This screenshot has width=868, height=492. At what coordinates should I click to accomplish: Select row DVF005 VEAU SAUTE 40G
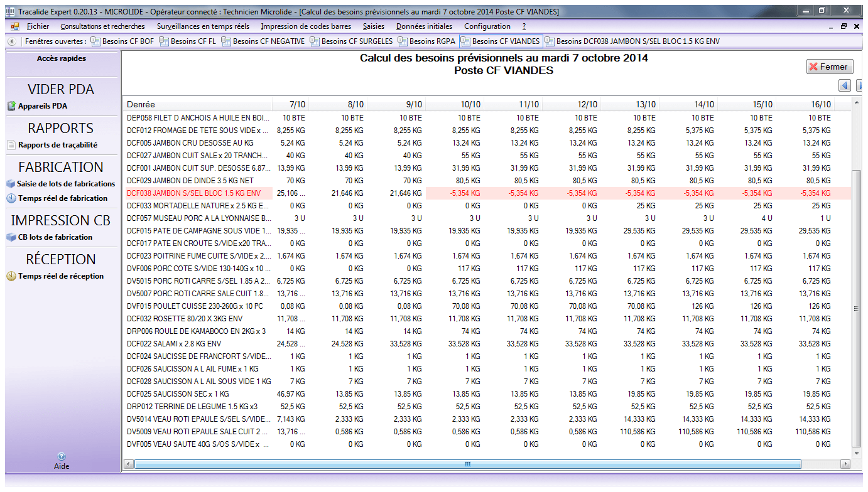tap(487, 444)
